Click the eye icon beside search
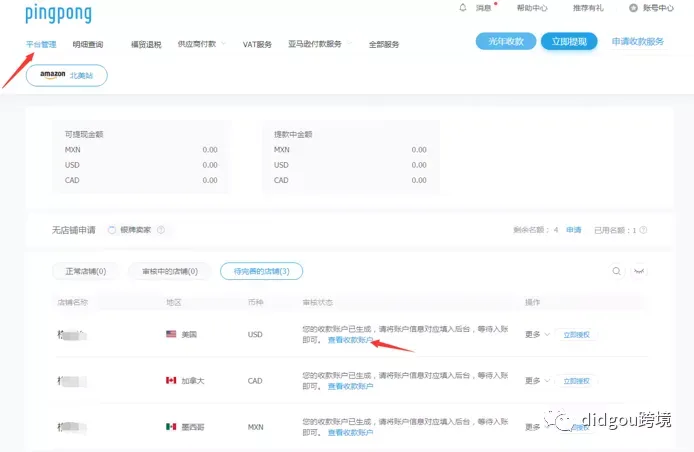 tap(639, 270)
